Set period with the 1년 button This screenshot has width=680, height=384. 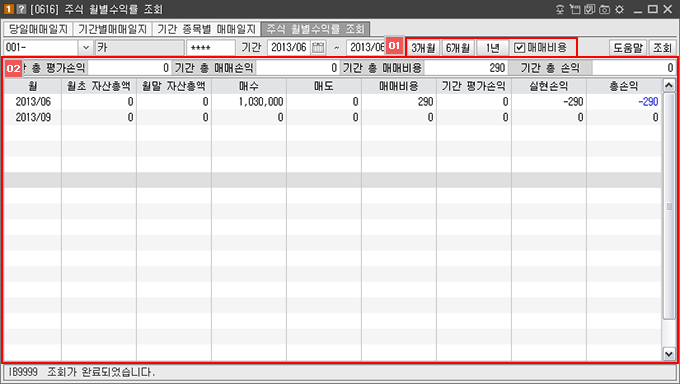point(492,47)
